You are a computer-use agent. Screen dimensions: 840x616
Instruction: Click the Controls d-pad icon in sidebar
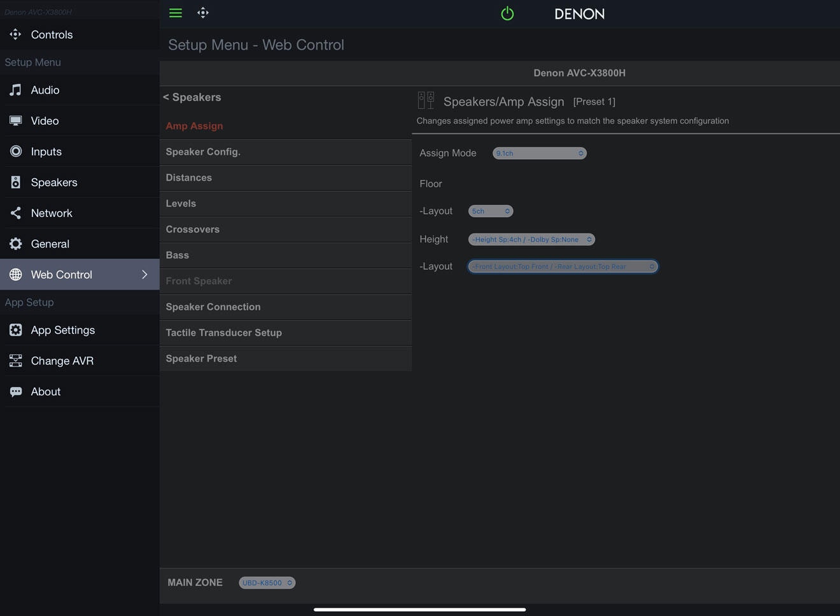pyautogui.click(x=15, y=34)
